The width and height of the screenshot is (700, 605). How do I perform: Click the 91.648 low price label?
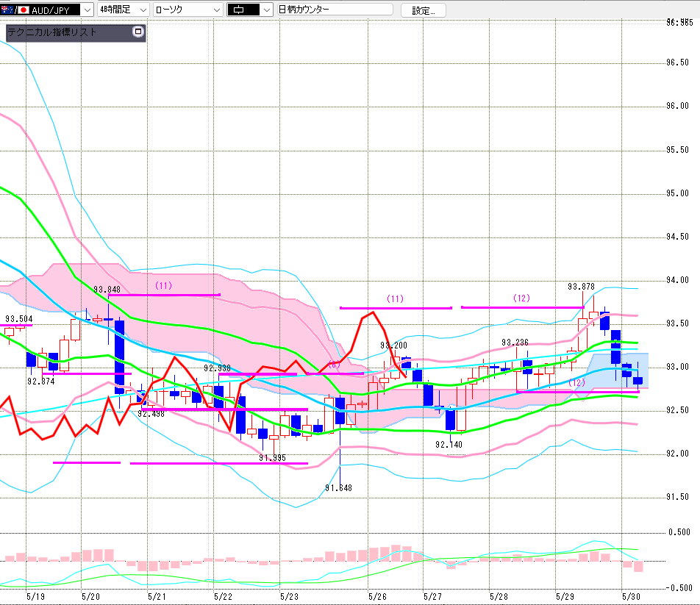338,487
